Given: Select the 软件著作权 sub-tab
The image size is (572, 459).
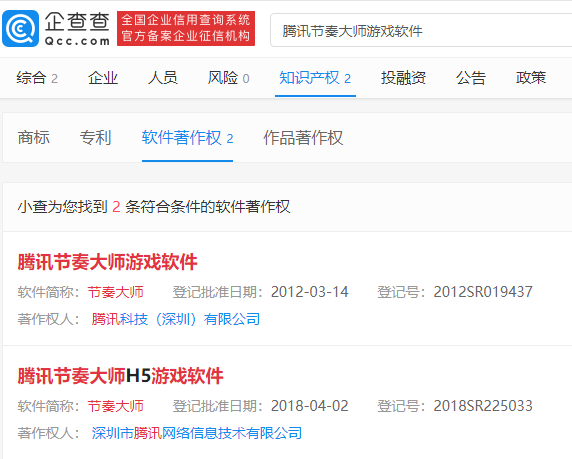Looking at the screenshot, I should (x=188, y=138).
